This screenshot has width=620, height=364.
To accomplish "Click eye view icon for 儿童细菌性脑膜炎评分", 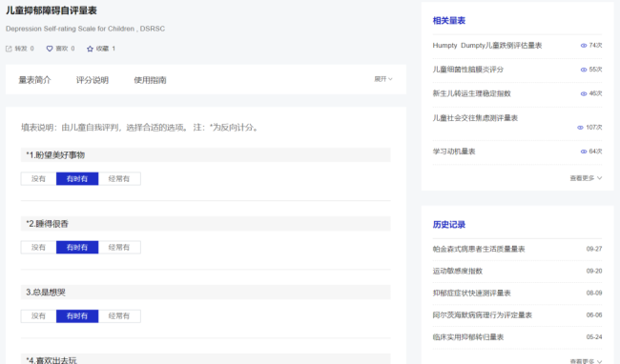I will click(x=583, y=70).
